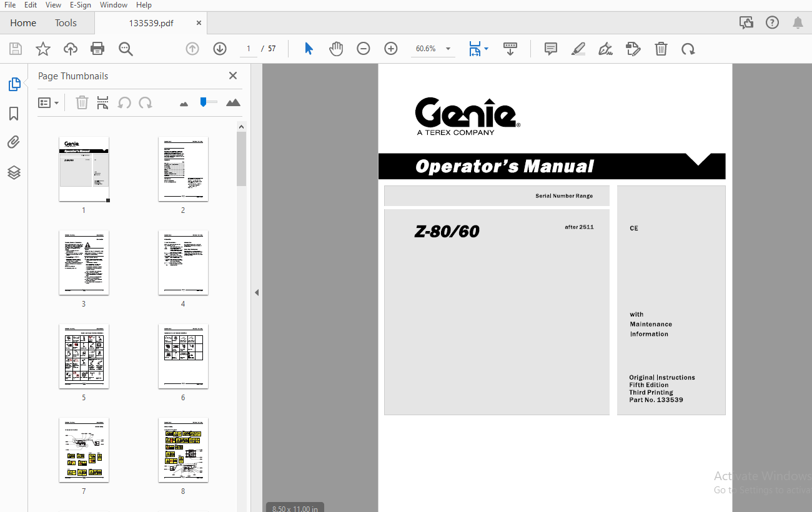Rotate thumbnails counterclockwise
812x512 pixels.
tap(124, 102)
